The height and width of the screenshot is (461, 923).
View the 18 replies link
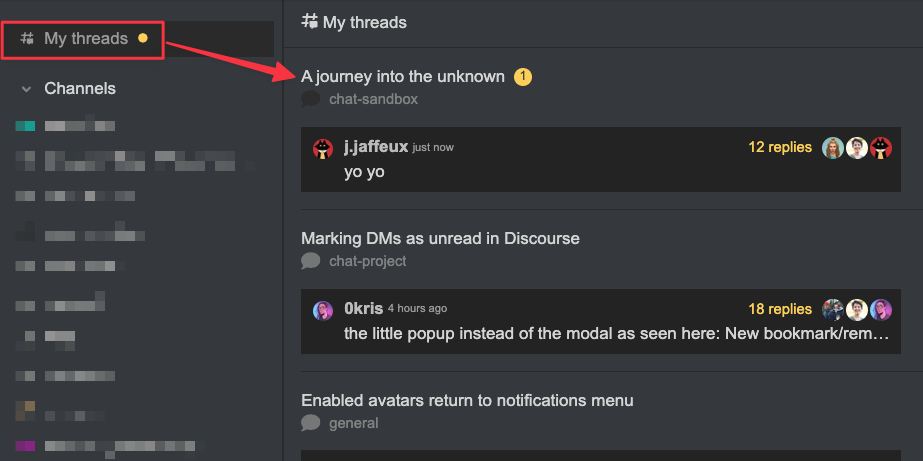click(780, 309)
